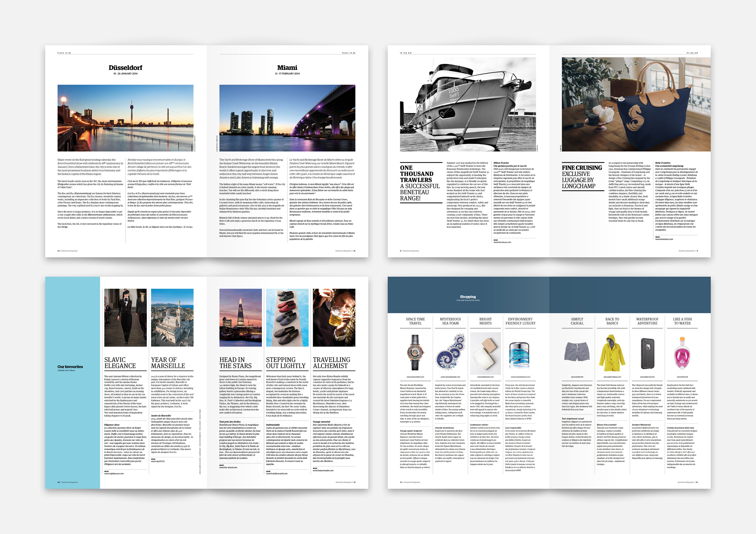Open the Düsseldorf riverside skyline photo

tap(125, 118)
